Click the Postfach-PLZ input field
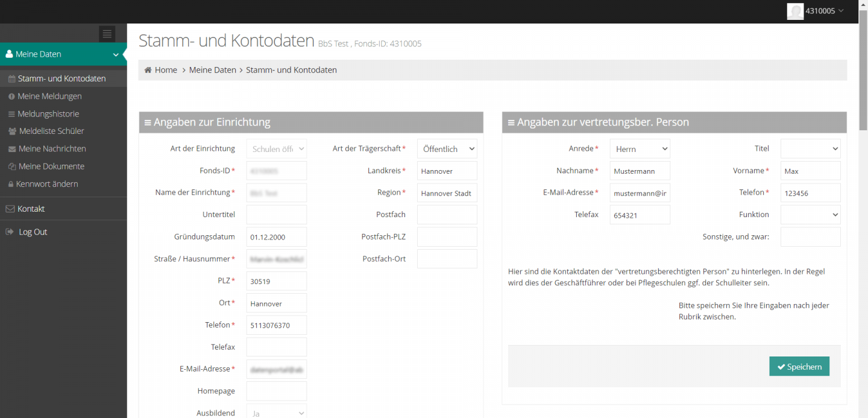Viewport: 868px width, 418px height. (x=447, y=236)
